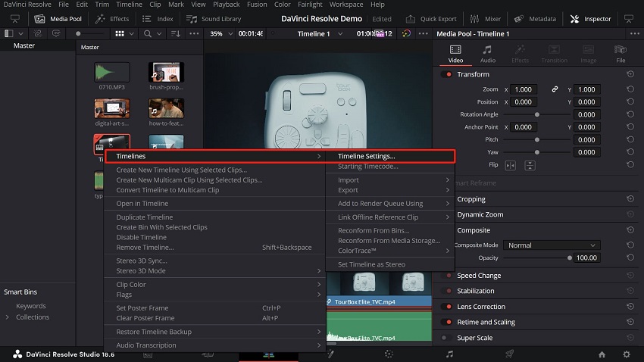This screenshot has width=644, height=362.
Task: Click Remove Timeline... entry
Action: [x=215, y=247]
